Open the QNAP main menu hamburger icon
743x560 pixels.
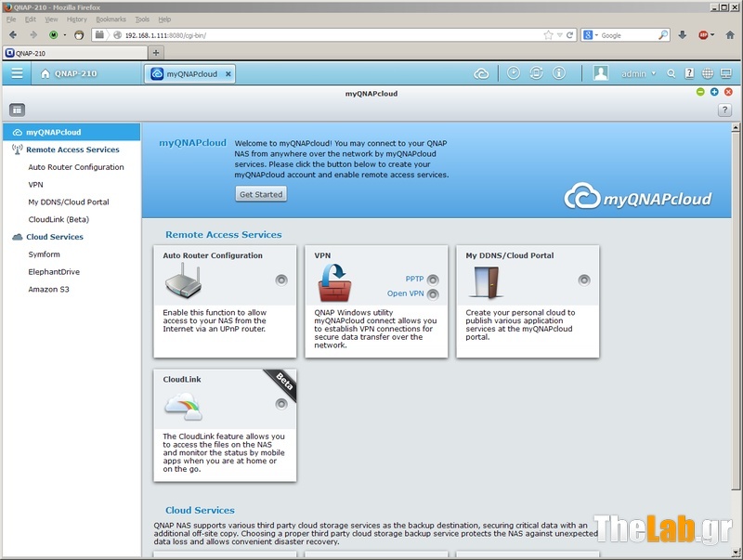click(x=17, y=73)
